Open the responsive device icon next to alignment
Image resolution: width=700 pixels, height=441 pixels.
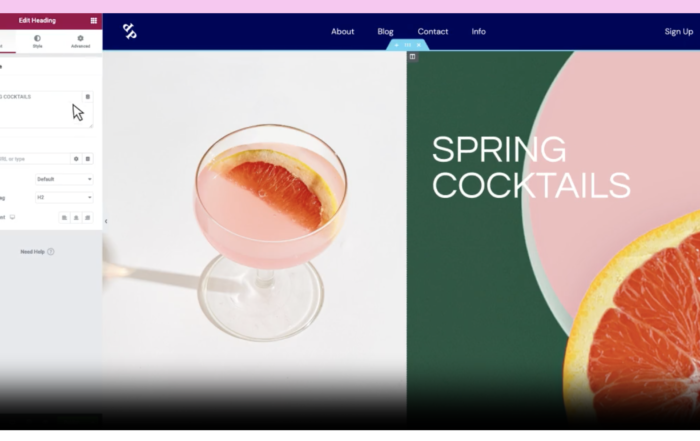[12, 217]
